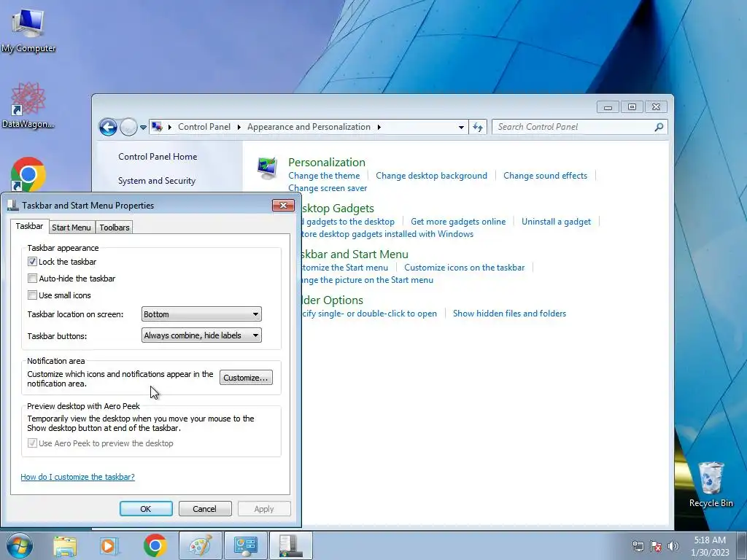The image size is (747, 560).
Task: Open the Windows Start orb
Action: [20, 545]
